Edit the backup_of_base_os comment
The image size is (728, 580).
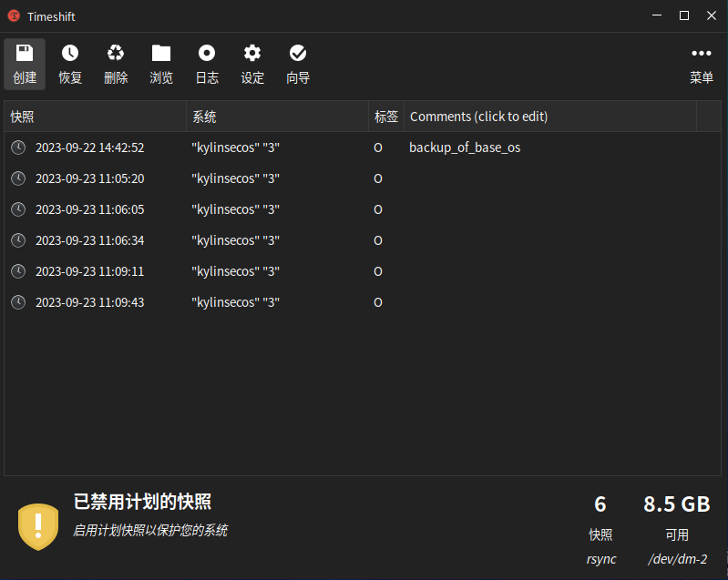pos(465,148)
